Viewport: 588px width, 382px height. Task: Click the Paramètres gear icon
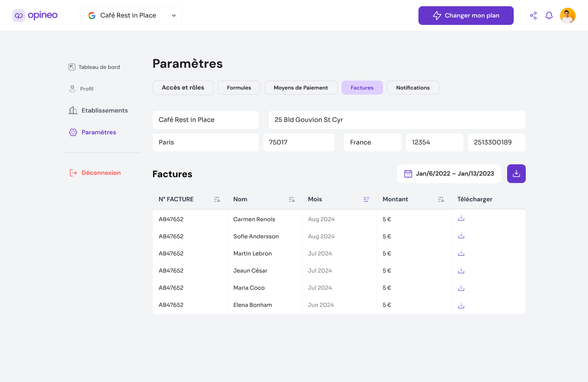click(73, 132)
